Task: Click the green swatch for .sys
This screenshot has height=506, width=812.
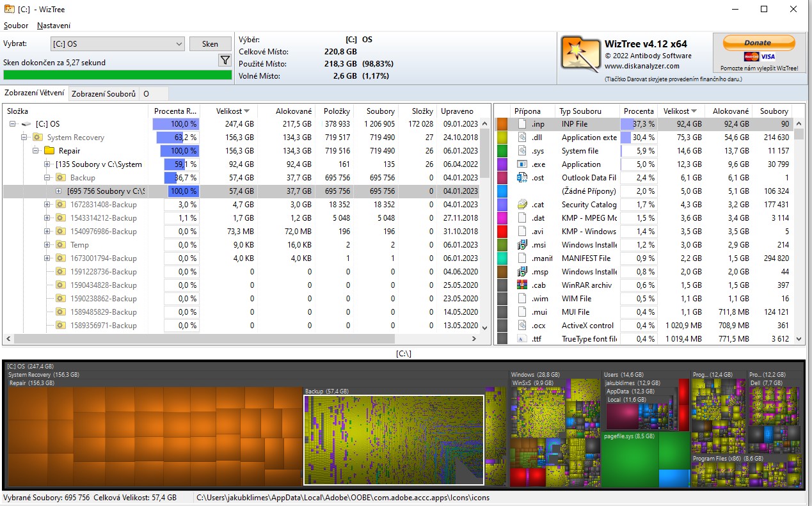Action: (x=502, y=151)
